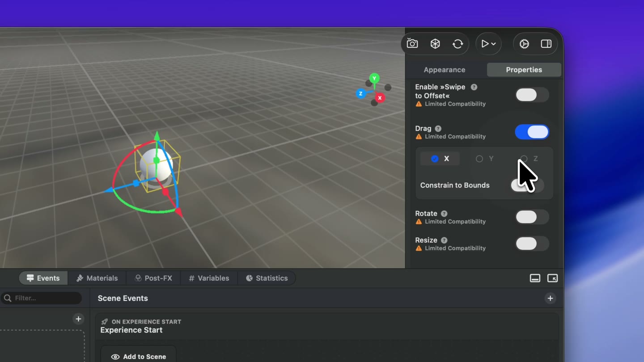Open help icon next to Resize

[444, 240]
